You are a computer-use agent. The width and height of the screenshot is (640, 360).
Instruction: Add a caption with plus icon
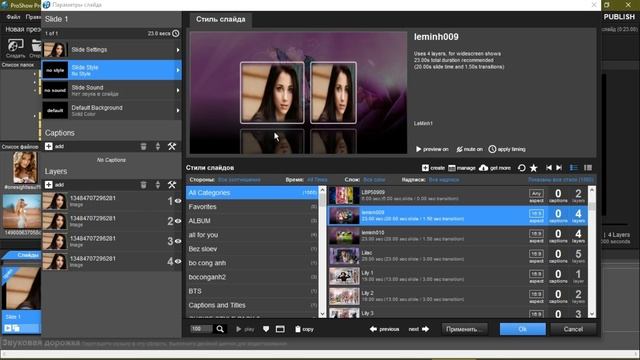49,146
